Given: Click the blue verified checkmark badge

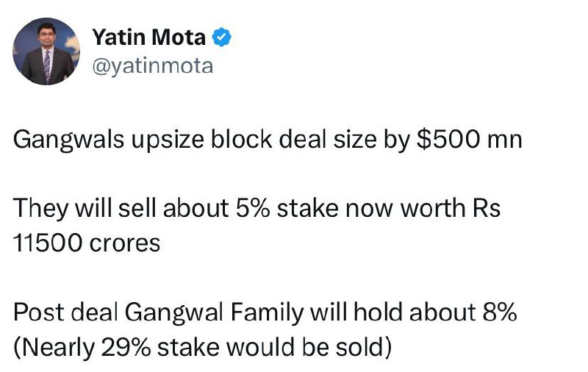Looking at the screenshot, I should [222, 37].
